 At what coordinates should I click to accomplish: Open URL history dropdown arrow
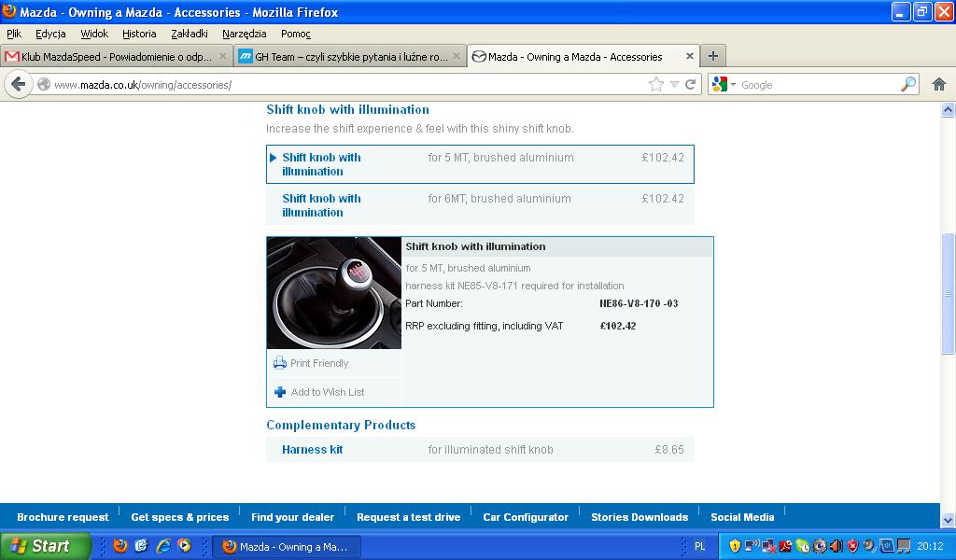coord(674,85)
